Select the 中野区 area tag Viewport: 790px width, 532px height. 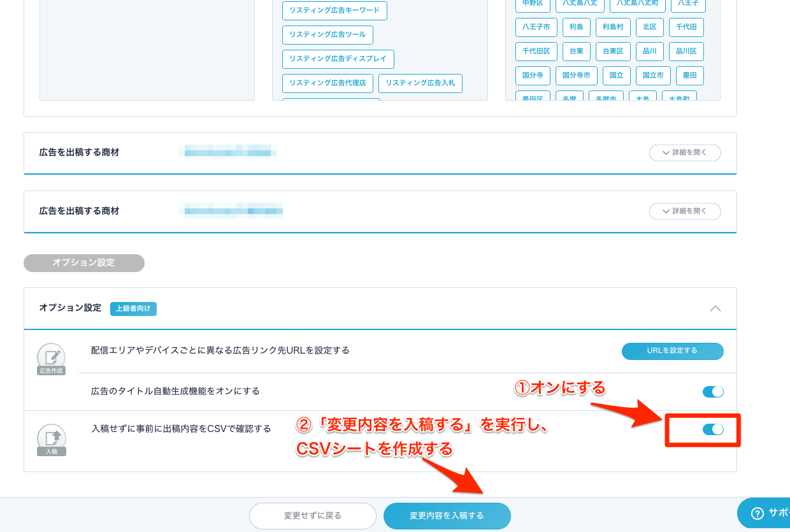533,5
